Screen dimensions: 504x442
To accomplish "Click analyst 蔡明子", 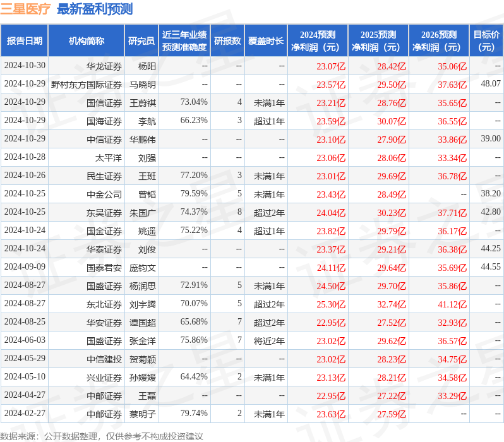I will (142, 414).
